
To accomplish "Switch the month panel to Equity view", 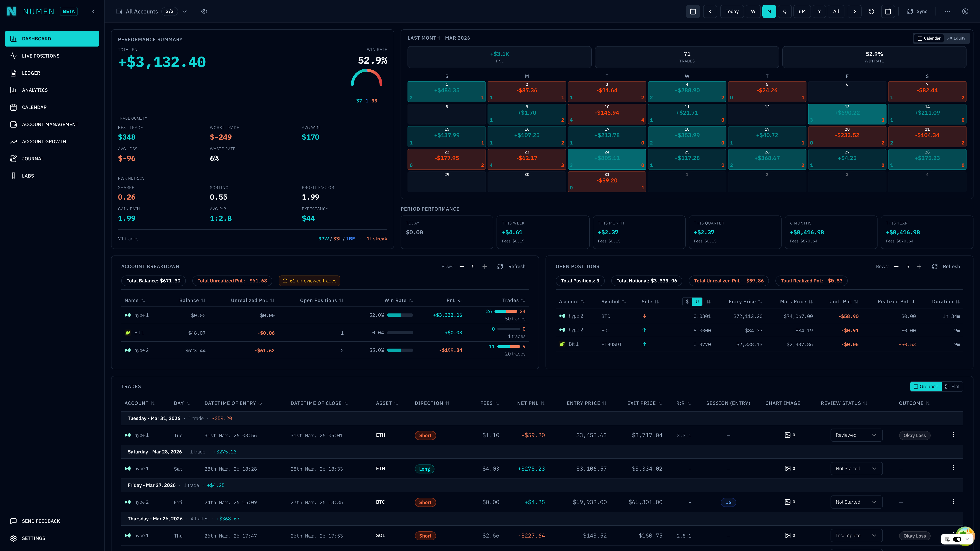I will (x=956, y=38).
